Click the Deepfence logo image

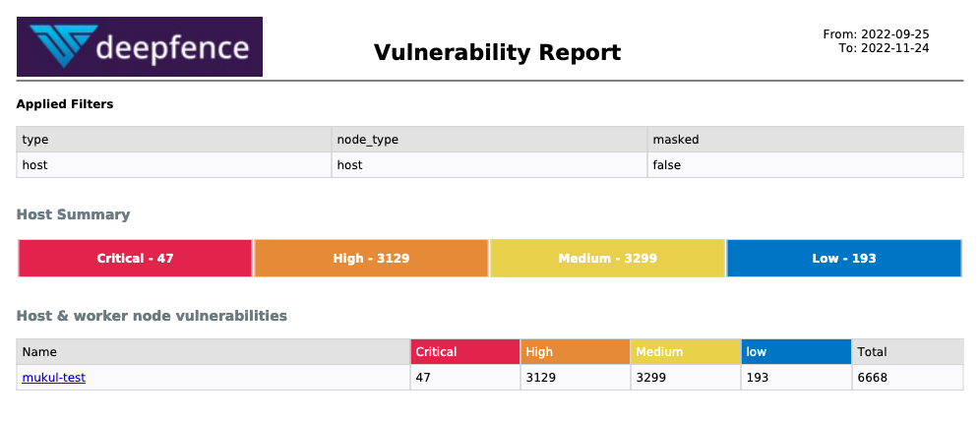point(140,47)
